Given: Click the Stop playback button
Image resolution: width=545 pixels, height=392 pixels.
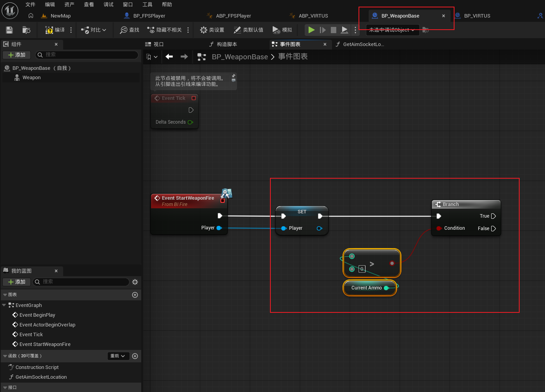Looking at the screenshot, I should pyautogui.click(x=334, y=30).
